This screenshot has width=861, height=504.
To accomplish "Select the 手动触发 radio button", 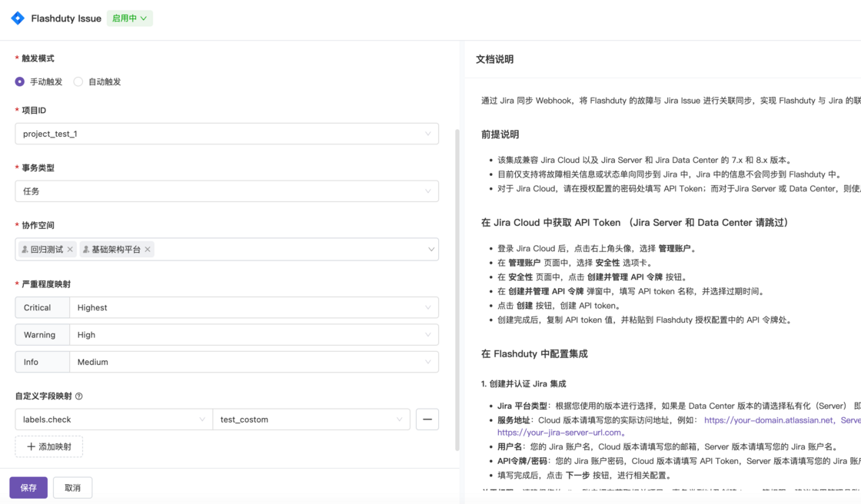I will point(18,81).
